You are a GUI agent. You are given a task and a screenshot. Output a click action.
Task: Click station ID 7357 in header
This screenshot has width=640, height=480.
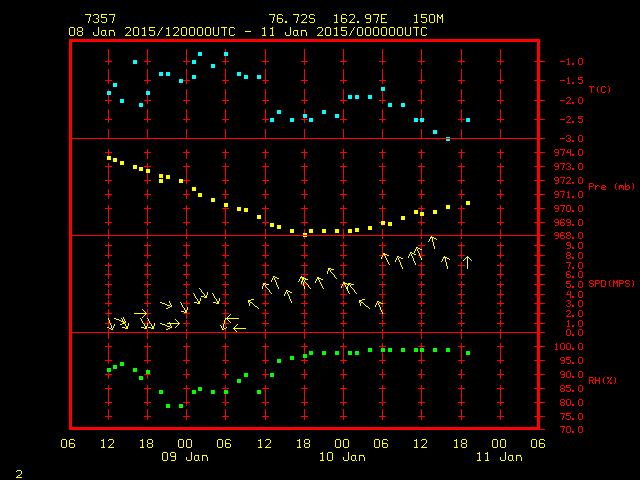pos(99,20)
